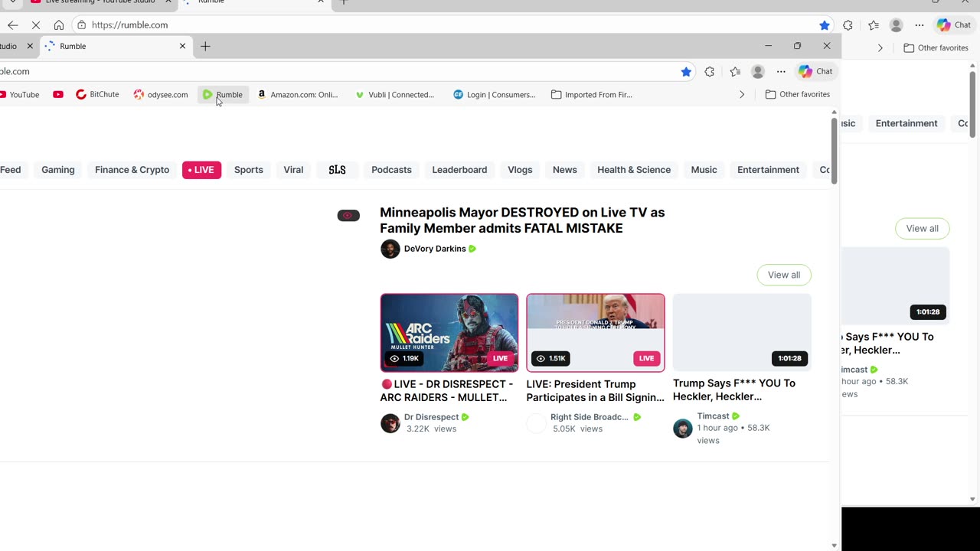This screenshot has width=980, height=551.
Task: Select the Music category
Action: (704, 170)
